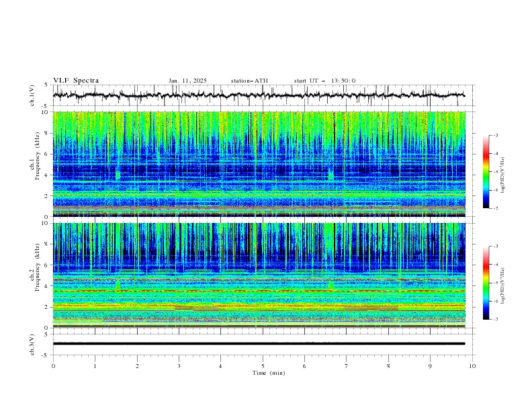Click the ch.1 voltage waveform trace panel
The width and height of the screenshot is (532, 411).
coord(264,95)
